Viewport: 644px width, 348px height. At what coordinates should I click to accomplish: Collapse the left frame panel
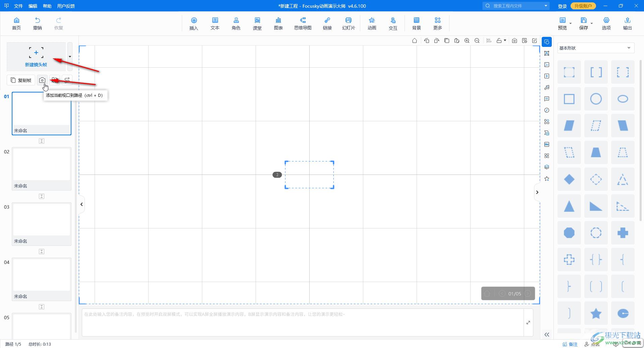pos(82,204)
